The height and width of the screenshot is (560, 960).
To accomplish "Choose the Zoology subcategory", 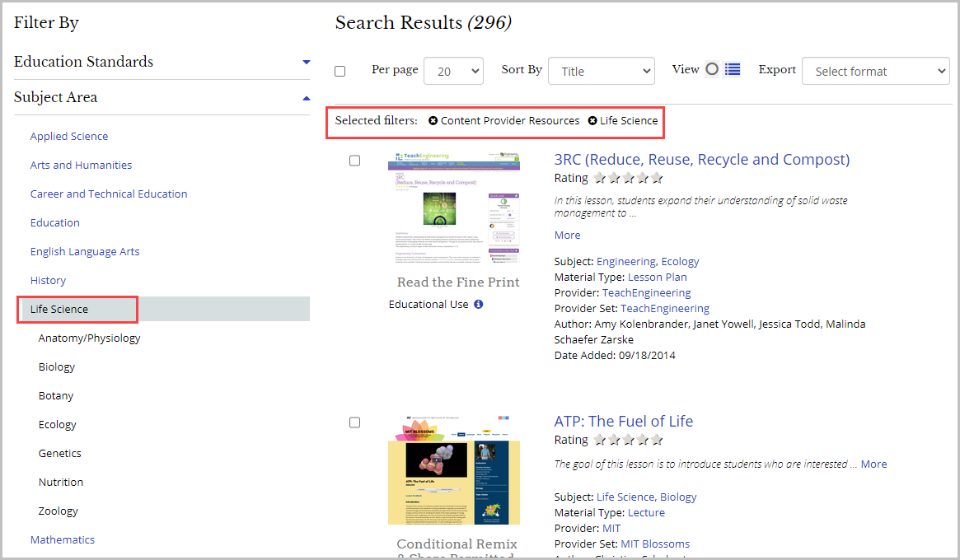I will (x=59, y=511).
